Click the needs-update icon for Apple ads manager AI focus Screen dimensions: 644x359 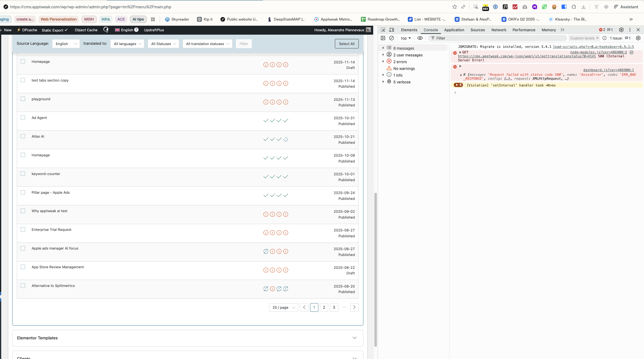(x=266, y=251)
